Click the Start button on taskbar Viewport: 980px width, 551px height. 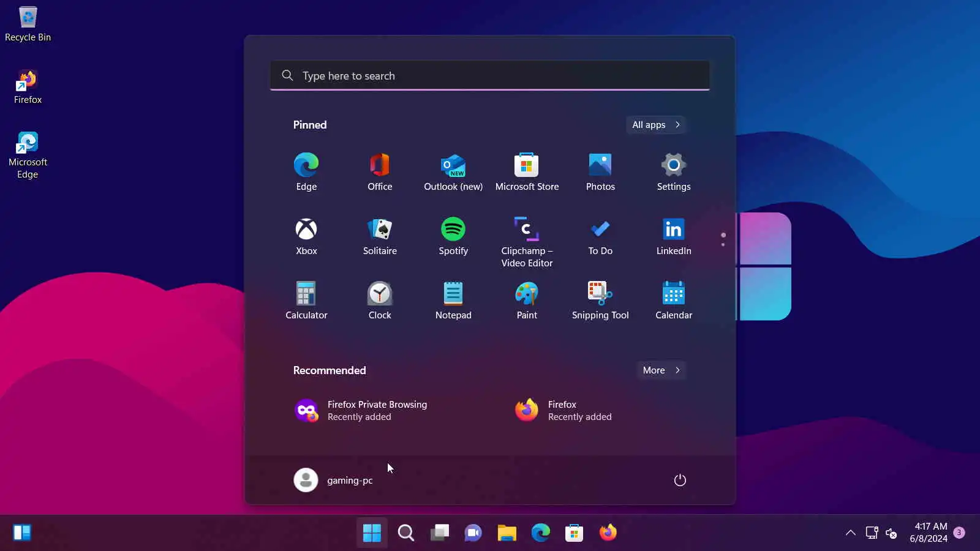point(372,533)
